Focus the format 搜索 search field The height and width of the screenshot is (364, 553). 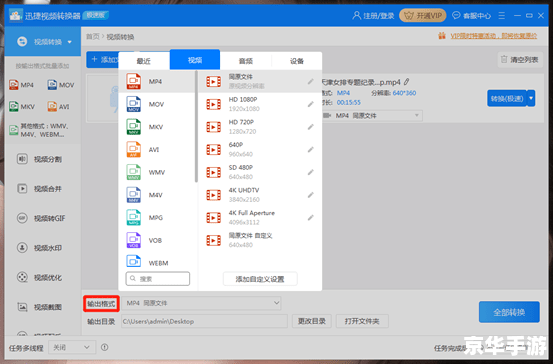coord(158,279)
